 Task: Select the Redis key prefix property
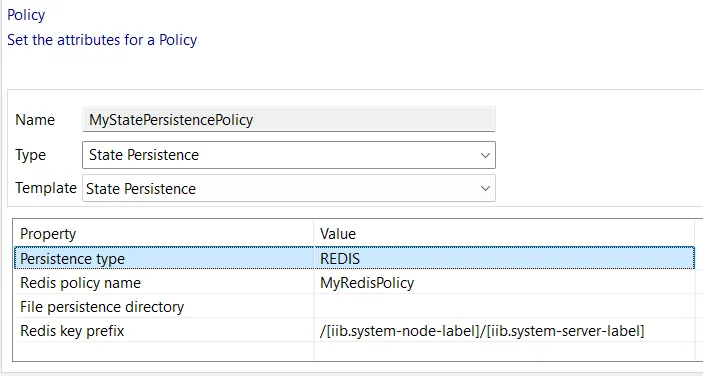tap(164, 331)
